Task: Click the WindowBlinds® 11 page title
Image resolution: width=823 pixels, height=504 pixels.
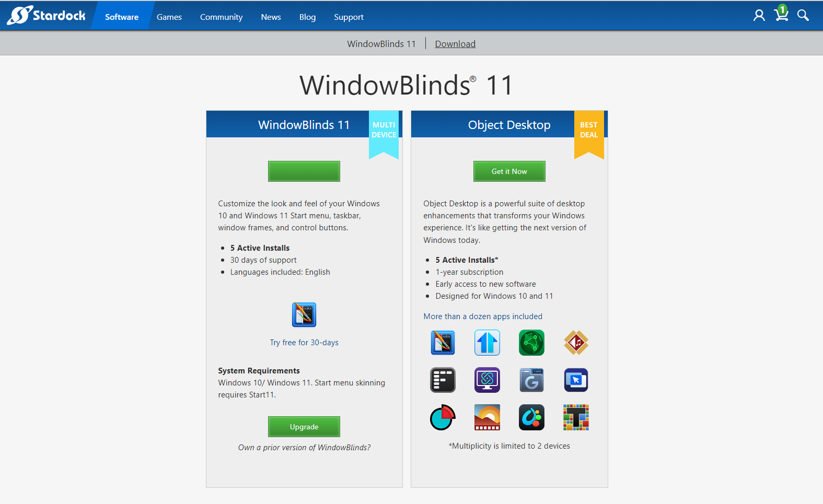Action: (407, 85)
